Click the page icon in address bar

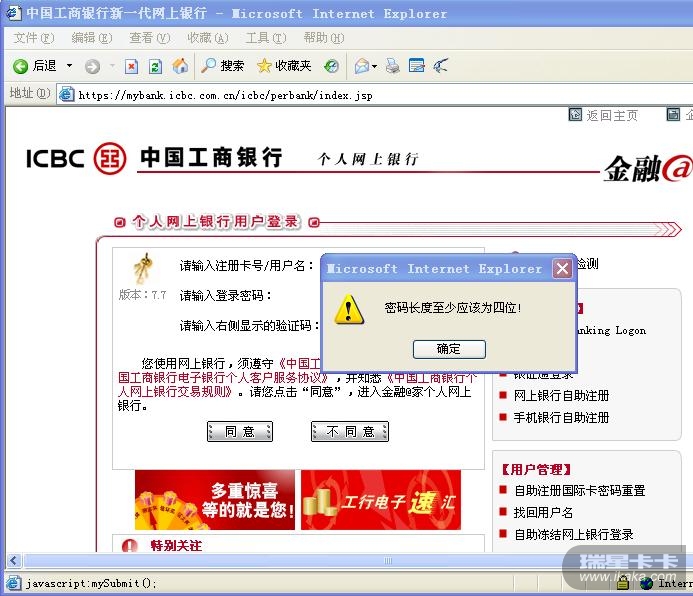pyautogui.click(x=67, y=95)
